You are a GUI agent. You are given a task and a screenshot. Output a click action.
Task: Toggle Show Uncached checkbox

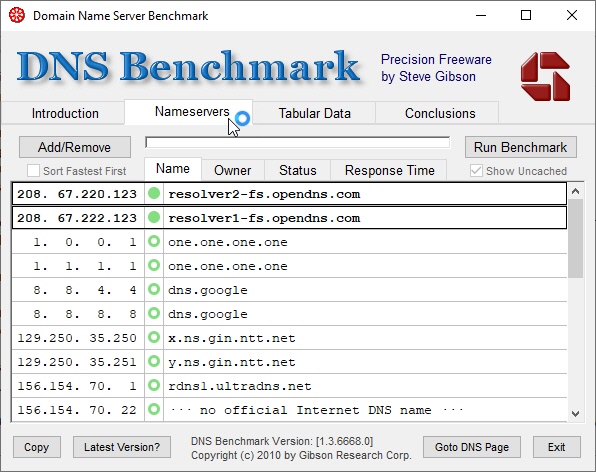coord(476,171)
